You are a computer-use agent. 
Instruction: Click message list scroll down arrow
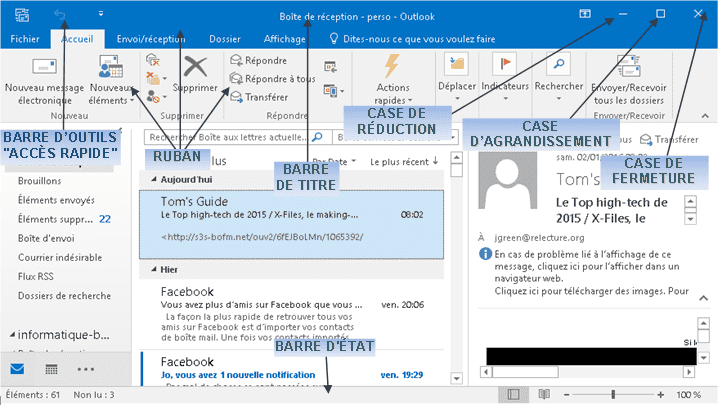click(457, 378)
